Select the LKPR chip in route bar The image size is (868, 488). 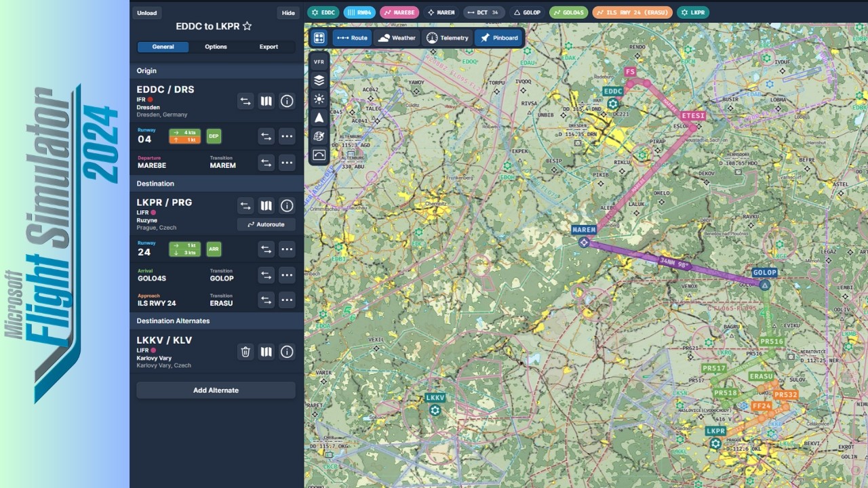point(693,12)
